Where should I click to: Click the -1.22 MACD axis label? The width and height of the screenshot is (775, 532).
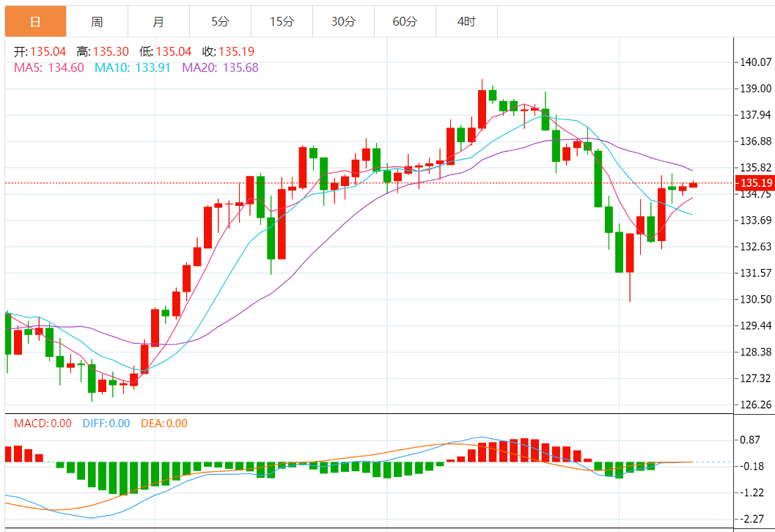click(x=752, y=492)
